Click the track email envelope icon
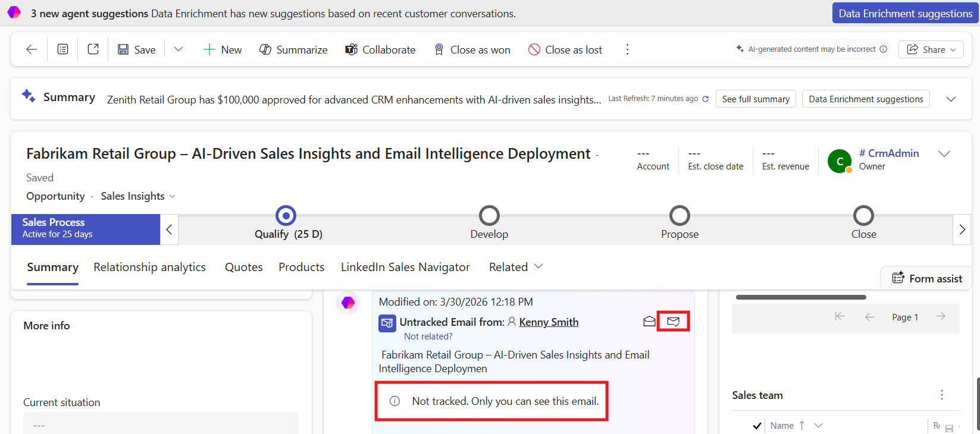The height and width of the screenshot is (434, 980). click(673, 322)
